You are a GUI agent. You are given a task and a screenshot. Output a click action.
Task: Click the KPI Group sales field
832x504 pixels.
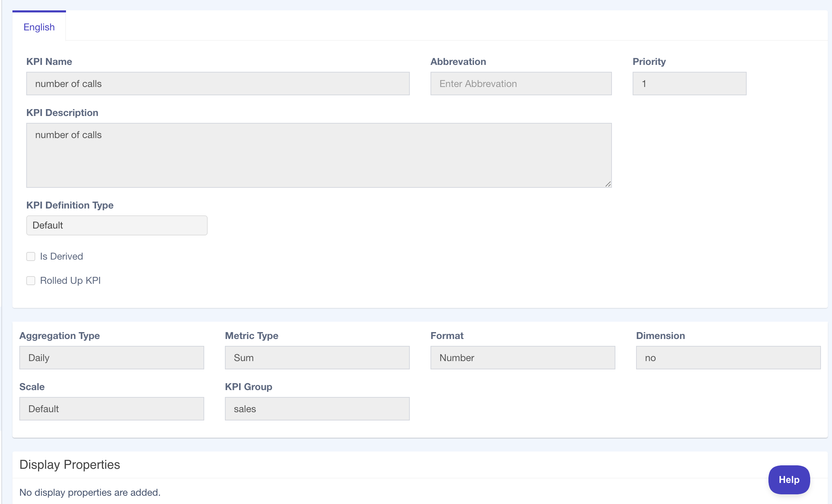tap(317, 409)
